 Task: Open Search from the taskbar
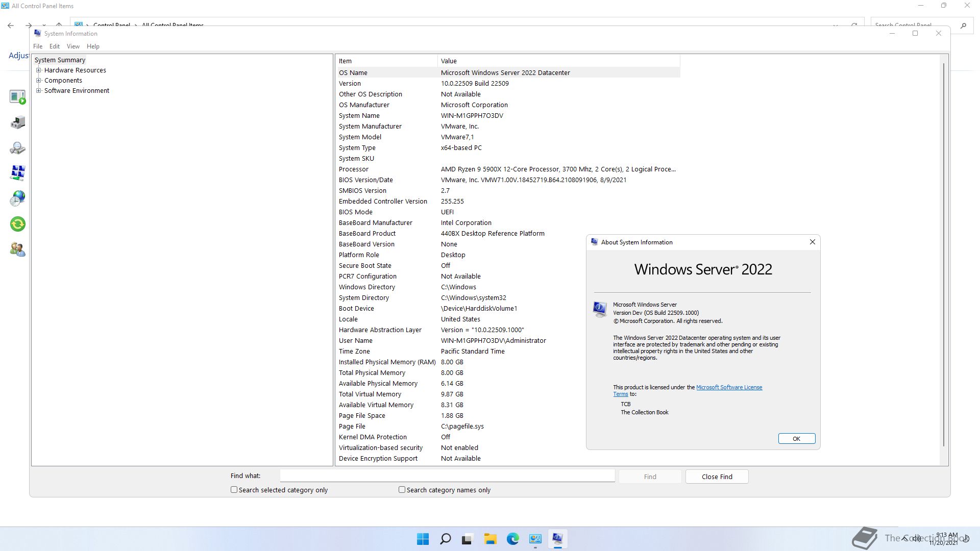445,539
